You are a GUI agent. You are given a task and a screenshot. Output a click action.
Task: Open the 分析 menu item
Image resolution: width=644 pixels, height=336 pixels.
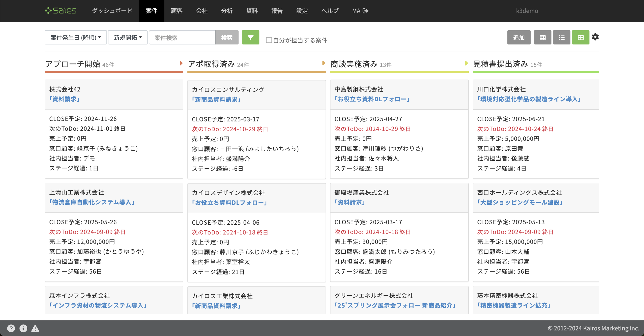click(226, 11)
